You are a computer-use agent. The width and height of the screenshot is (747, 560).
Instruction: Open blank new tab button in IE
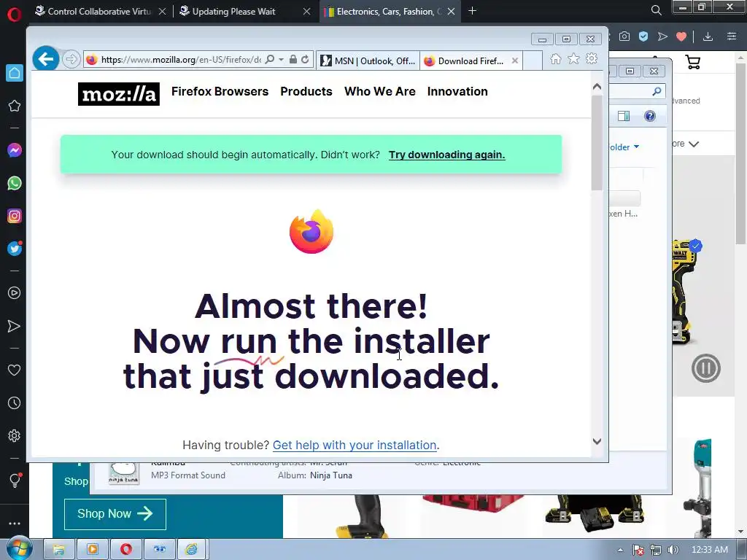[533, 61]
